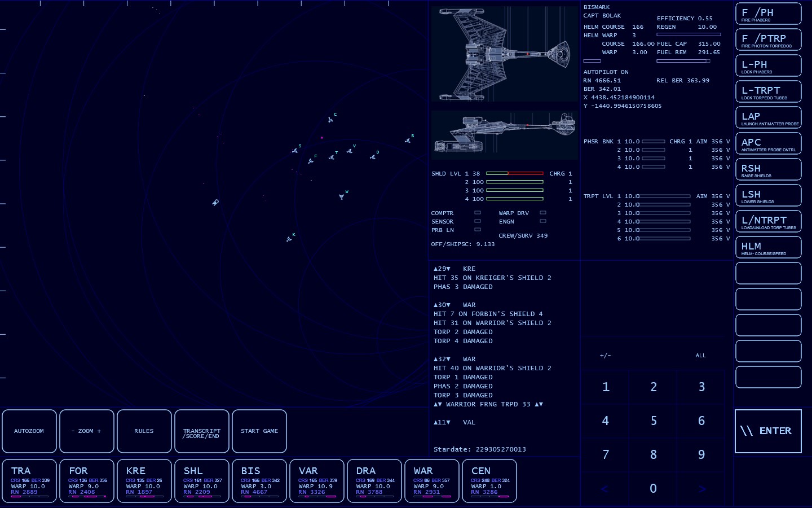The width and height of the screenshot is (812, 508).
Task: Click the ENGN status indicator box
Action: coord(543,221)
